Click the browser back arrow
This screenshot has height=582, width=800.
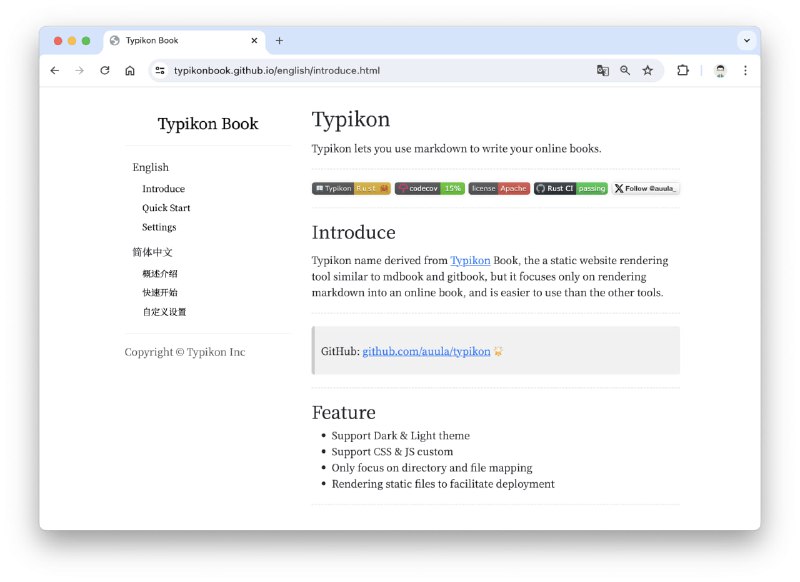tap(55, 71)
